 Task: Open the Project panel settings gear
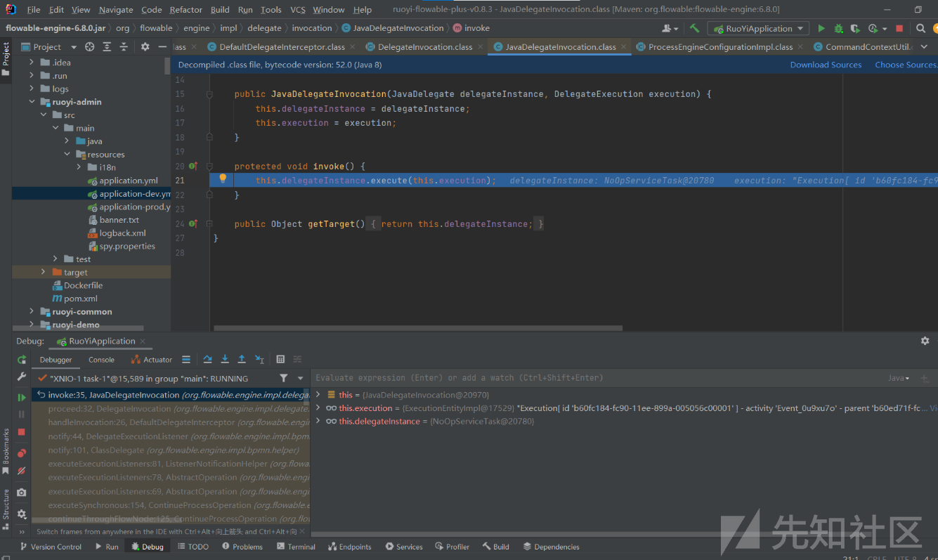145,46
